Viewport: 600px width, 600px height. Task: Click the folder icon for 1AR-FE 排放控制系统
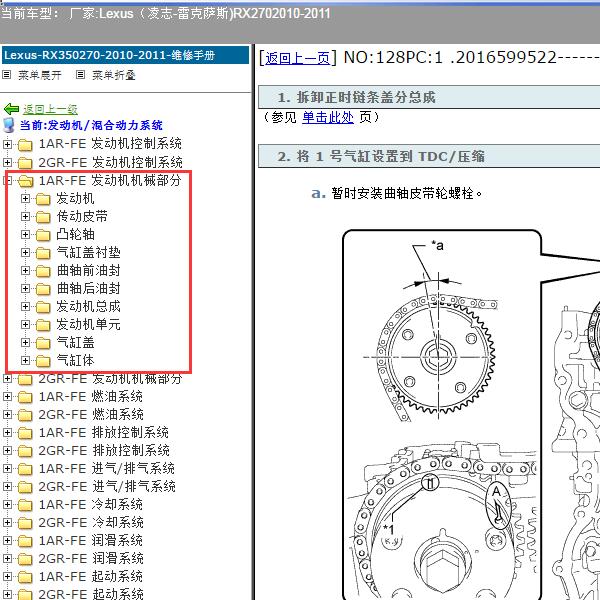[x=25, y=433]
